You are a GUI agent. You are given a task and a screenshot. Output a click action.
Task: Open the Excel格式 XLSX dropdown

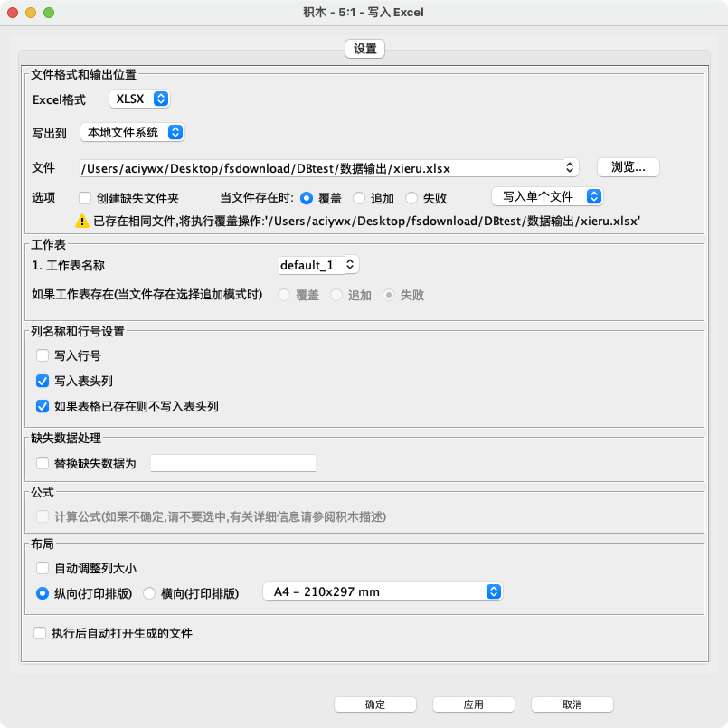click(137, 99)
